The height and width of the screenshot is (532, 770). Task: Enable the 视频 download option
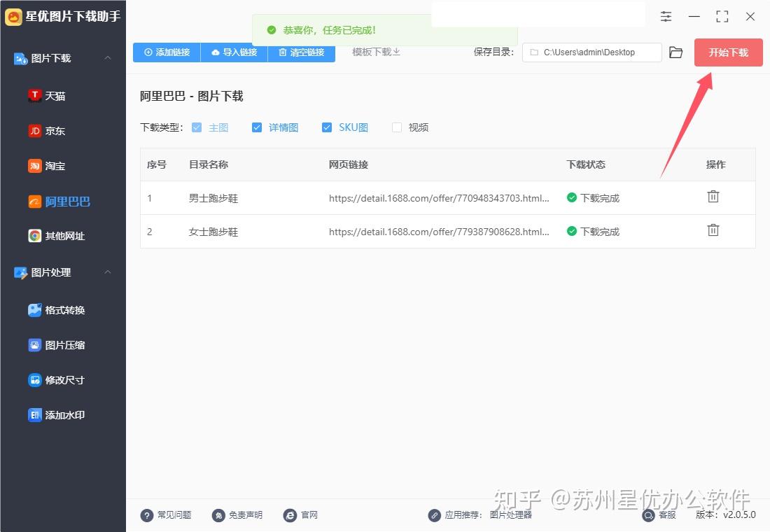click(397, 127)
